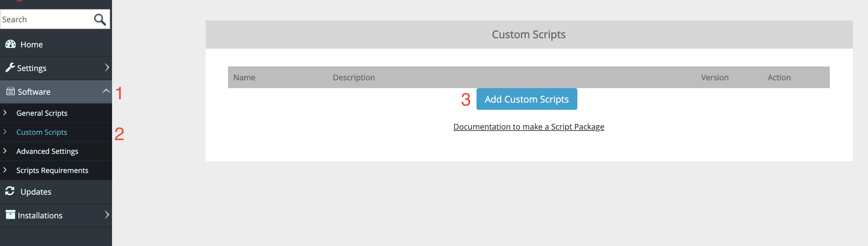Open General Scripts submenu item
Image resolution: width=868 pixels, height=246 pixels.
pyautogui.click(x=42, y=113)
